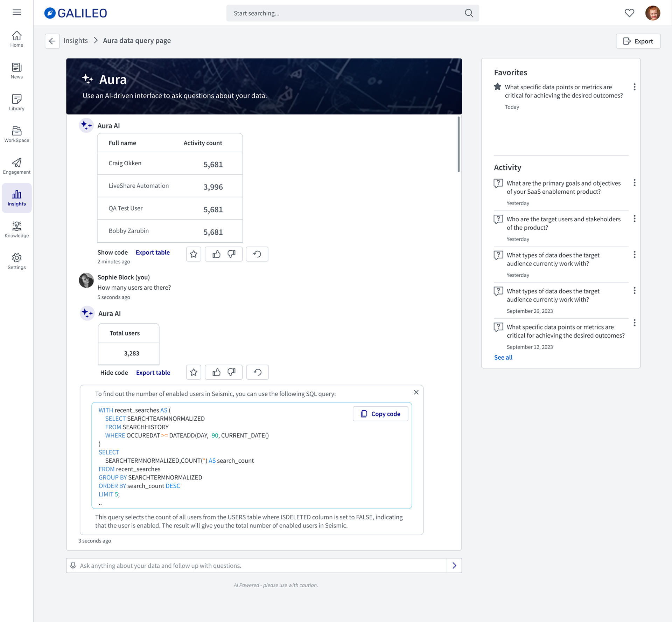Viewport: 672px width, 622px height.
Task: Thumbs down the activity count answer
Action: tap(231, 254)
